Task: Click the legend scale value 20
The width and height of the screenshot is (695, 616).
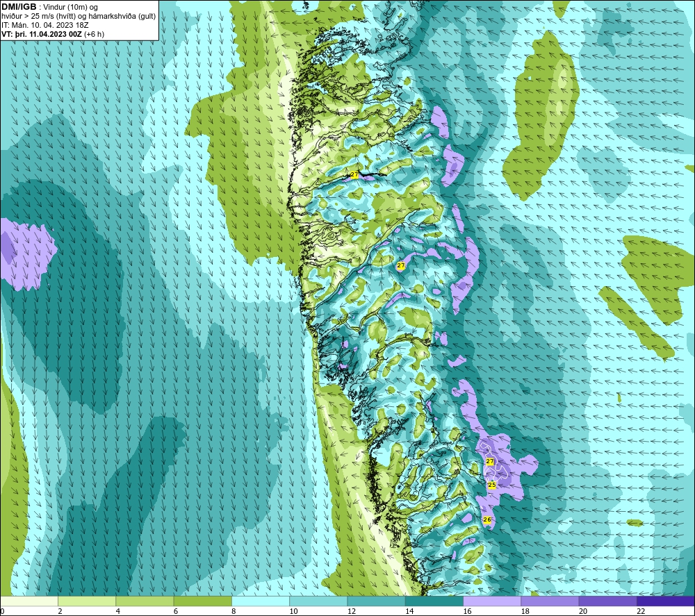Action: pyautogui.click(x=583, y=611)
